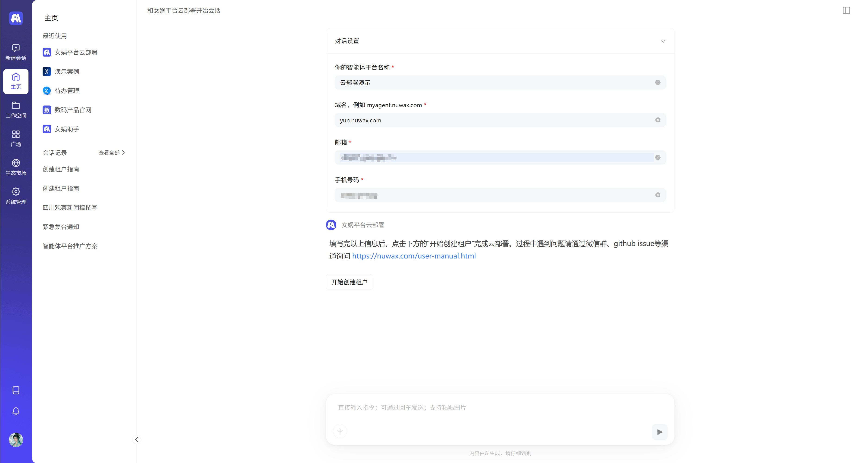Go to 广场 in the sidebar
868x463 pixels.
[x=16, y=138]
